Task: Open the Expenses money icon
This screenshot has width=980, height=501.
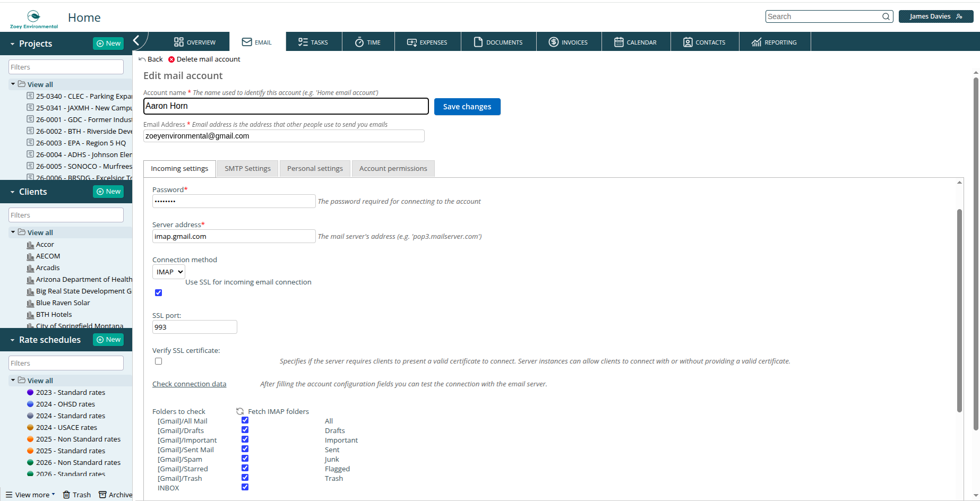Action: [412, 42]
